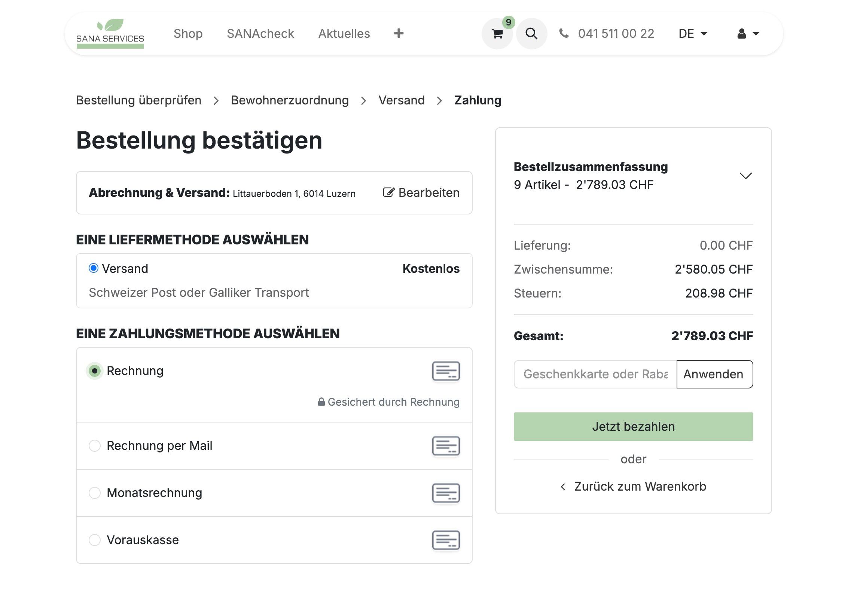Open the Shop menu item
Image resolution: width=848 pixels, height=616 pixels.
[x=188, y=34]
